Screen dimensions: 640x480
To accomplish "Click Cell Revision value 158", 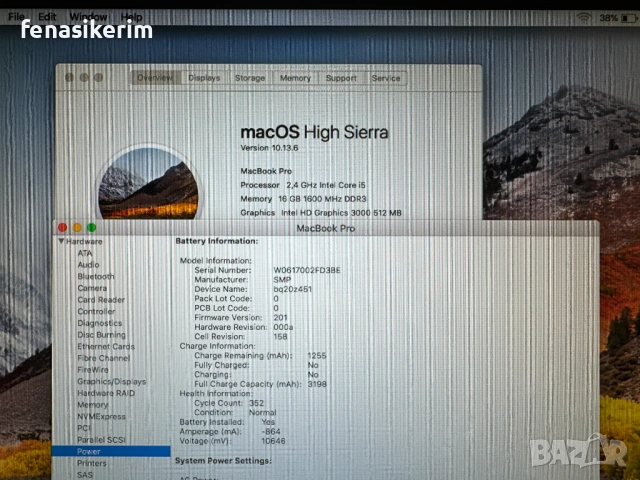I will point(280,337).
